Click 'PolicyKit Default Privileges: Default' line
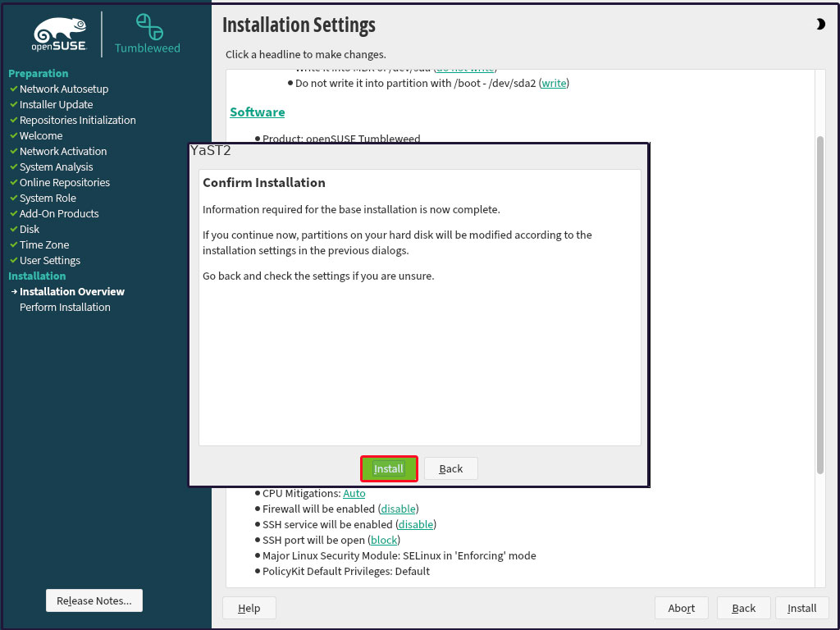The width and height of the screenshot is (840, 630). [x=346, y=571]
